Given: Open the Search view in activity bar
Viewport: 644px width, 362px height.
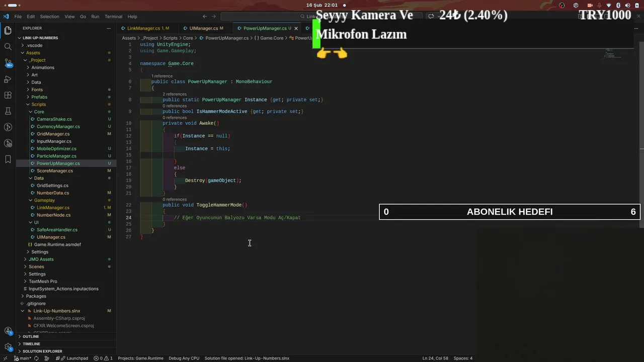Looking at the screenshot, I should click(x=8, y=47).
